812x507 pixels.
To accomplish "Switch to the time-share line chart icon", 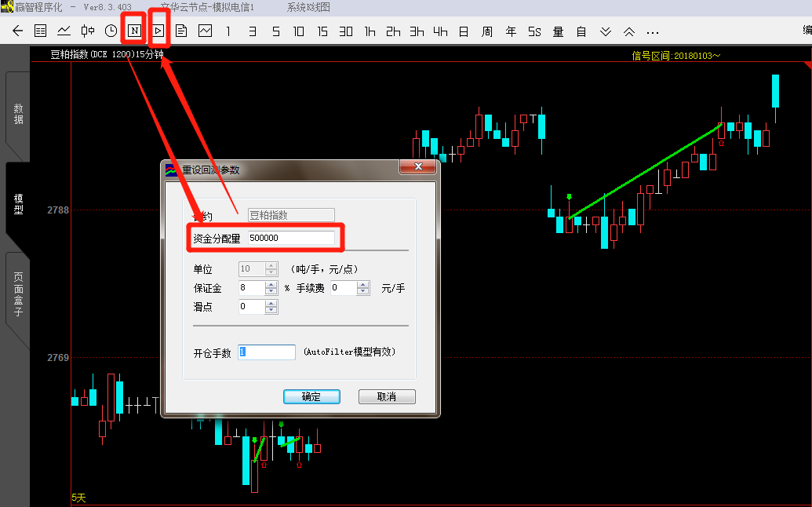I will [x=64, y=31].
